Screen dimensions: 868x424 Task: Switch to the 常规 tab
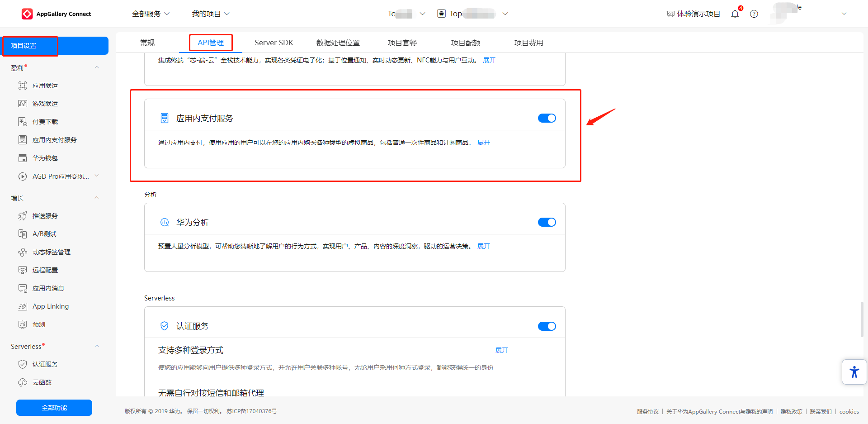coord(147,43)
